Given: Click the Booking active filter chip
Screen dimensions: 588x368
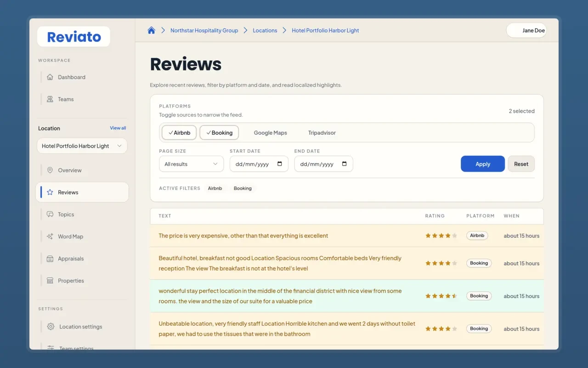Looking at the screenshot, I should [x=243, y=188].
